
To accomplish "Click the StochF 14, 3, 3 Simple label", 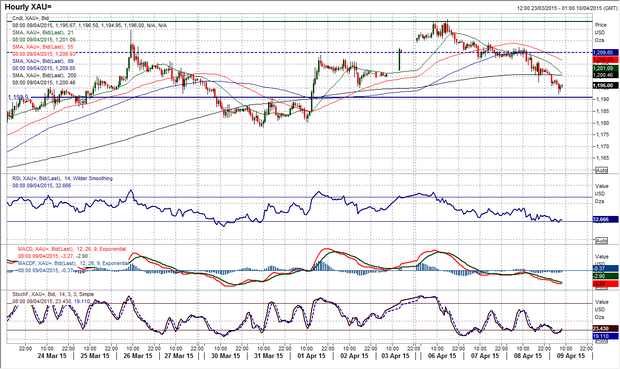I will point(53,294).
